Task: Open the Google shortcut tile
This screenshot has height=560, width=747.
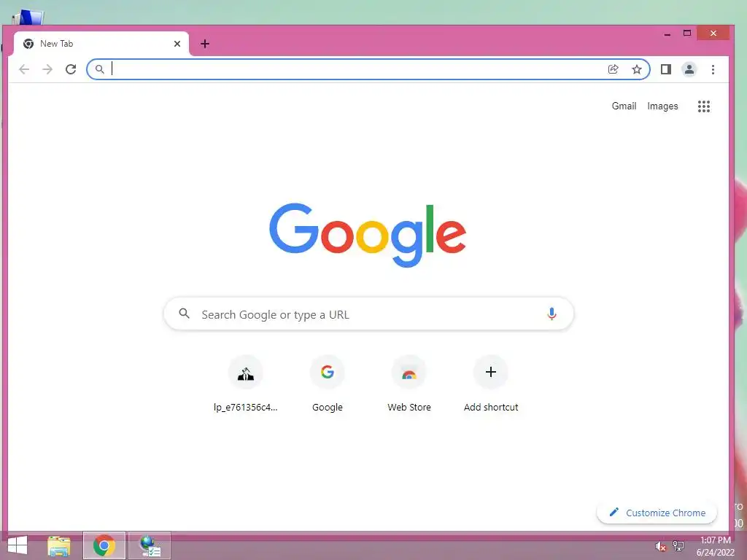Action: [328, 384]
